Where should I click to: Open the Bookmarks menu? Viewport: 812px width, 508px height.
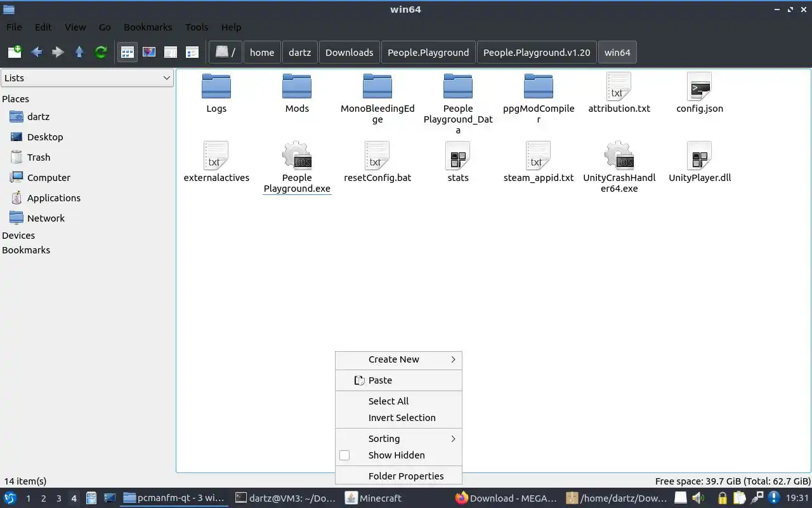(x=148, y=27)
